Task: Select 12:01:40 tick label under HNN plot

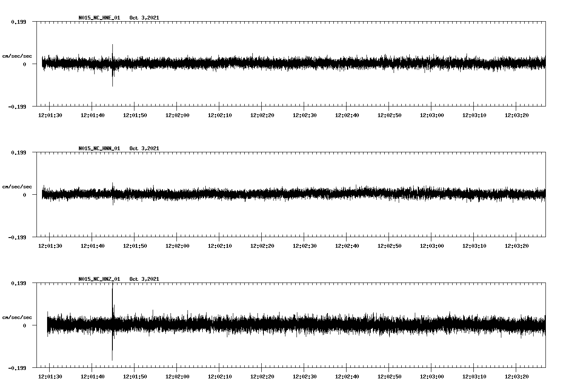Action: click(92, 246)
